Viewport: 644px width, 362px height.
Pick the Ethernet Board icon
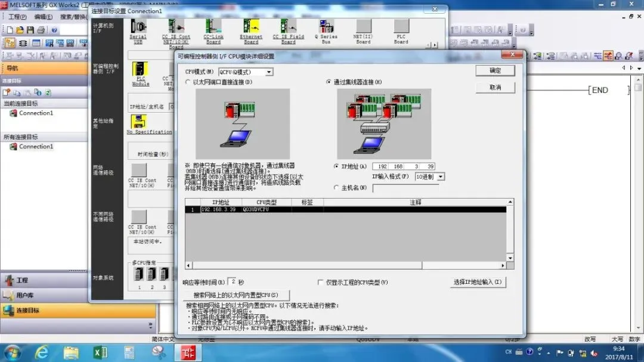click(251, 27)
